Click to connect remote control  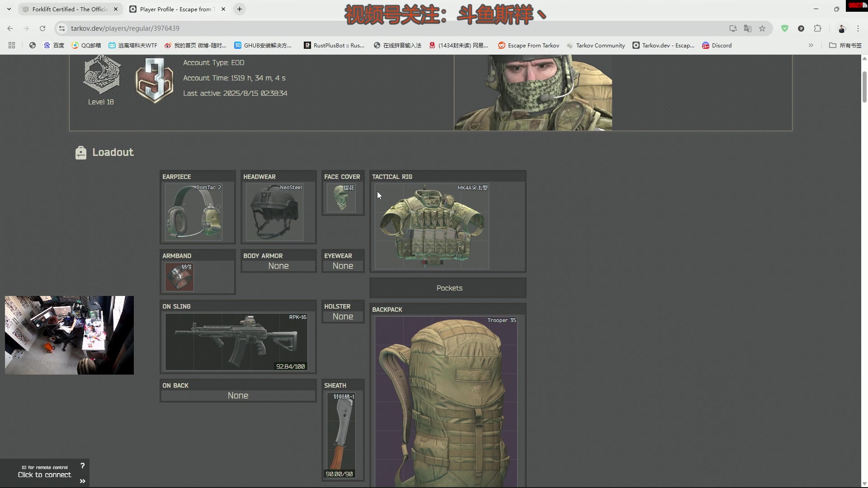44,474
